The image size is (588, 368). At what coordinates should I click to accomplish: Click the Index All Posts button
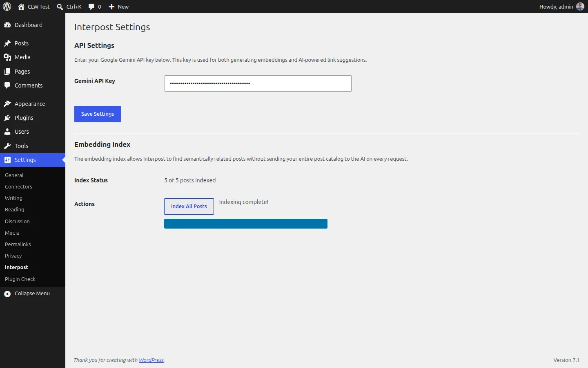point(189,206)
